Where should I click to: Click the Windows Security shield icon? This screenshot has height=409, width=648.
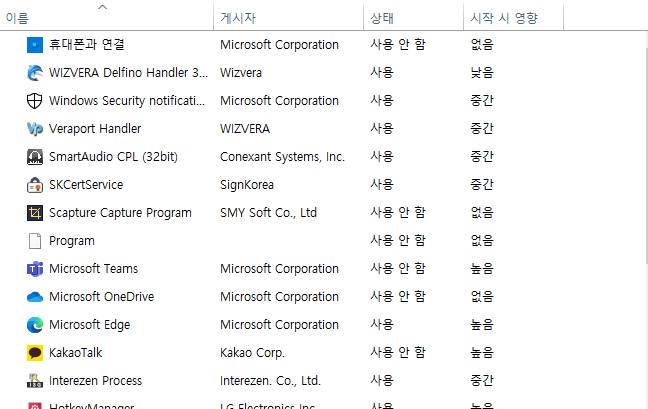pyautogui.click(x=35, y=101)
